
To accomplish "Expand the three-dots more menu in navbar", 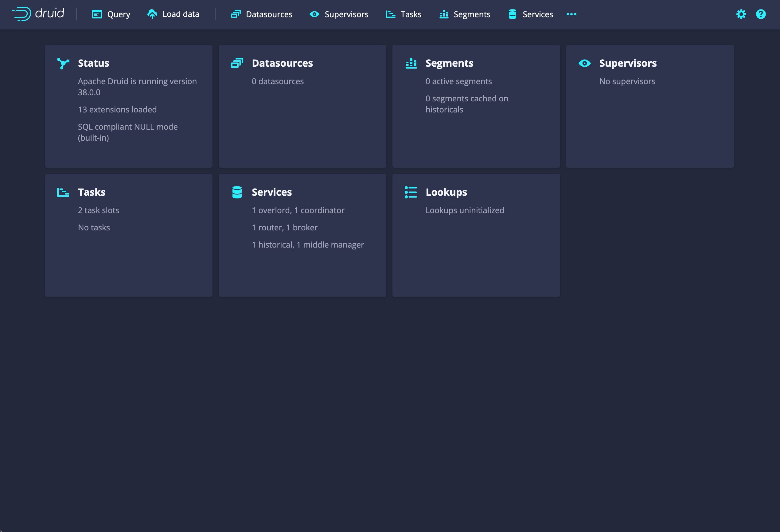I will tap(571, 14).
